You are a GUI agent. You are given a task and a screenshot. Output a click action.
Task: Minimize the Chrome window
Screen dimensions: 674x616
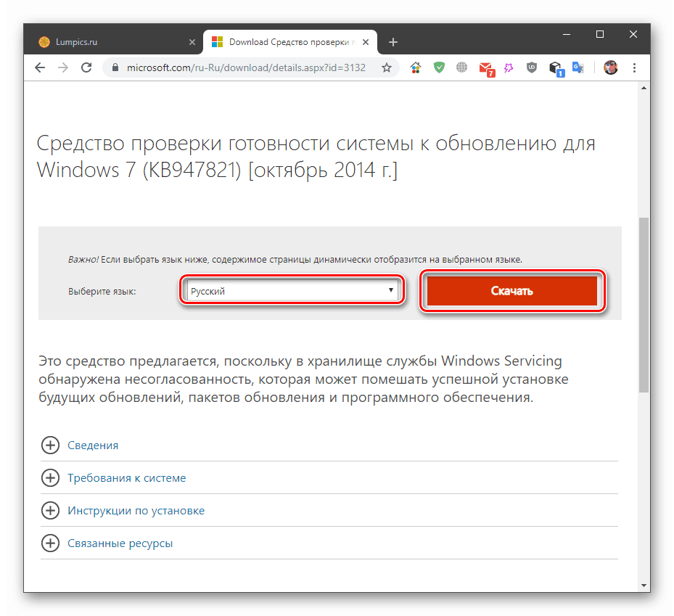tap(567, 34)
